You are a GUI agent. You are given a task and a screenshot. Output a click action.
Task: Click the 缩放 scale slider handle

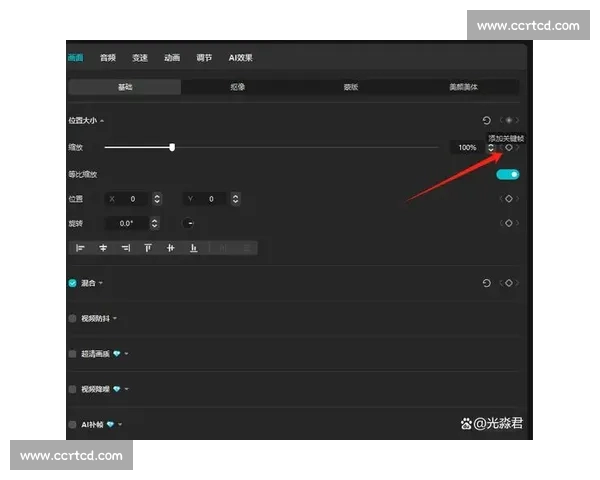tap(172, 147)
